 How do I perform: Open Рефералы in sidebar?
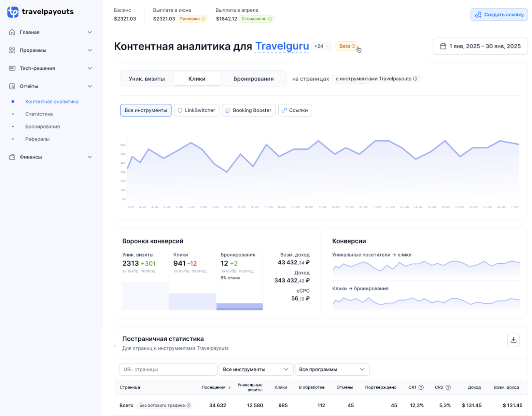click(x=37, y=139)
